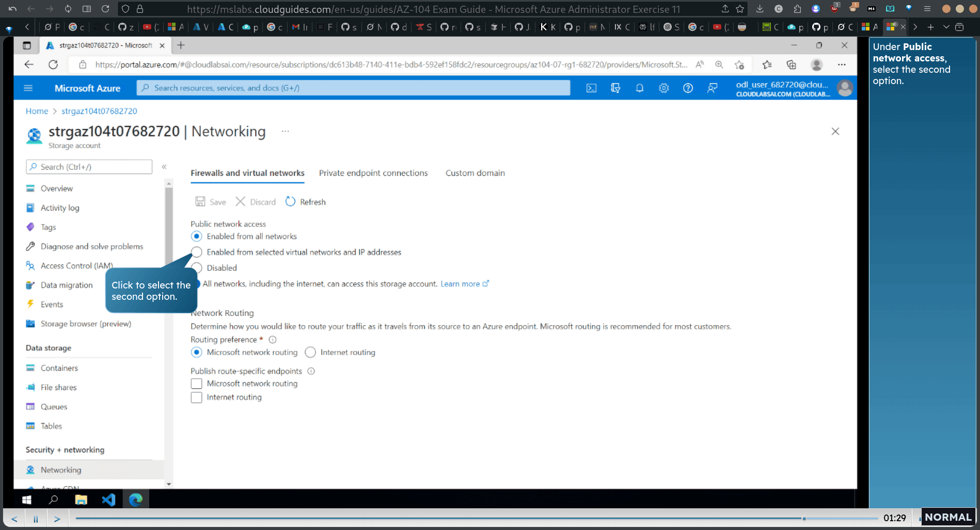
Task: Click Windows Start button on taskbar
Action: [x=27, y=500]
